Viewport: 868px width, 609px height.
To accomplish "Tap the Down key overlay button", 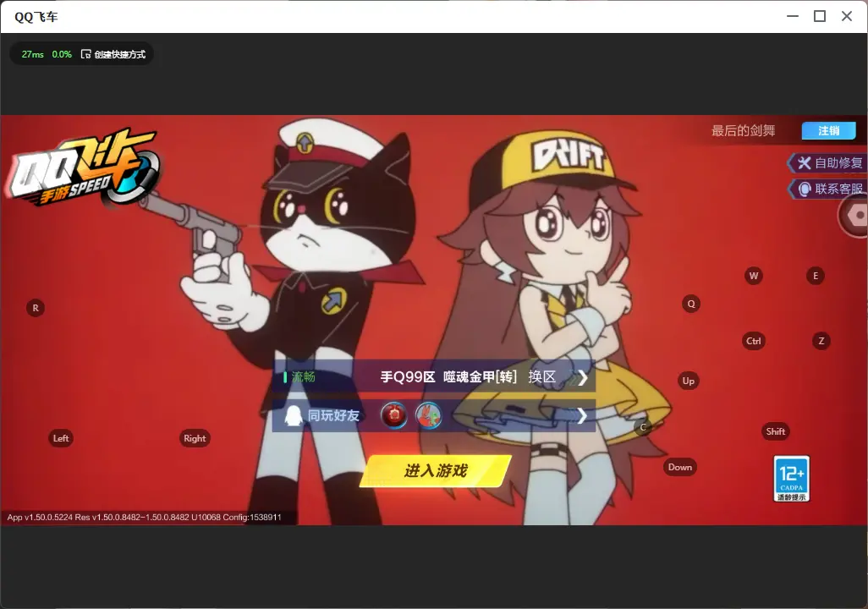I will [x=680, y=467].
